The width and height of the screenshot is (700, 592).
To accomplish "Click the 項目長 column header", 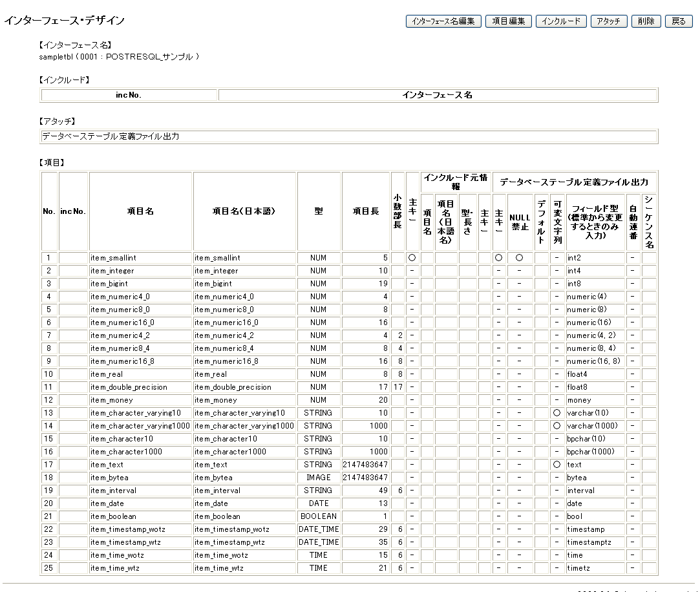I will pyautogui.click(x=365, y=211).
